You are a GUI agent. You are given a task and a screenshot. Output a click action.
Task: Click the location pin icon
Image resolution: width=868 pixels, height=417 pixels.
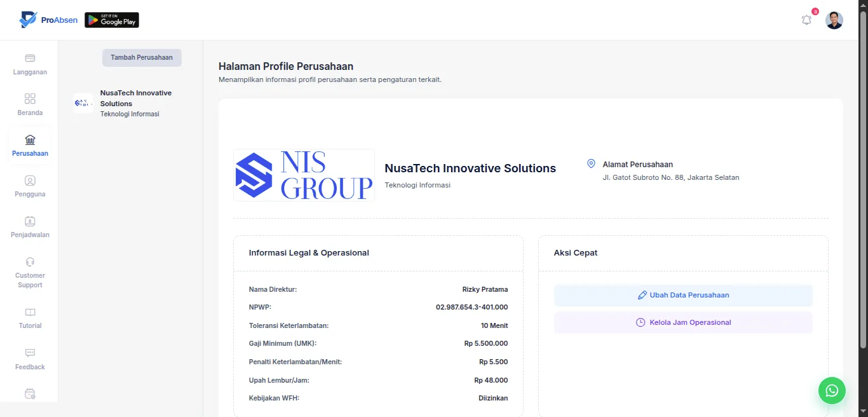591,164
